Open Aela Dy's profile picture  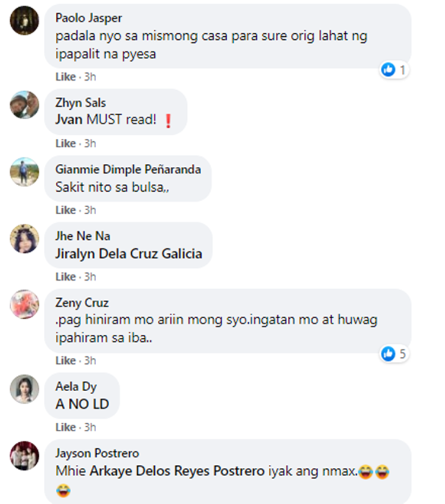pos(24,389)
